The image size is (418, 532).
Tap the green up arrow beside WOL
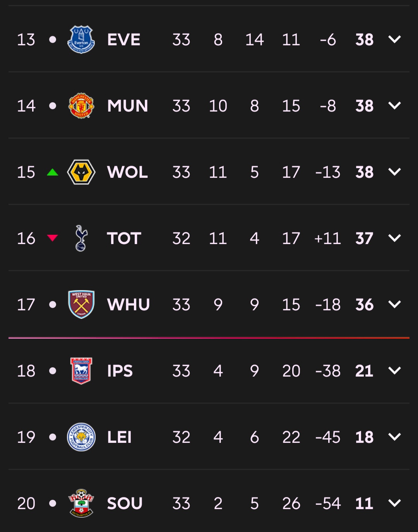point(53,172)
